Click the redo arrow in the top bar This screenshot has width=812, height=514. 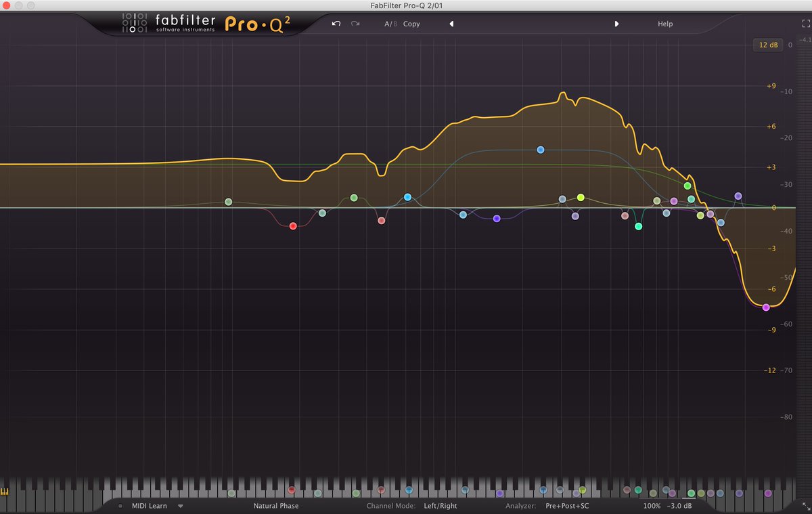point(355,24)
